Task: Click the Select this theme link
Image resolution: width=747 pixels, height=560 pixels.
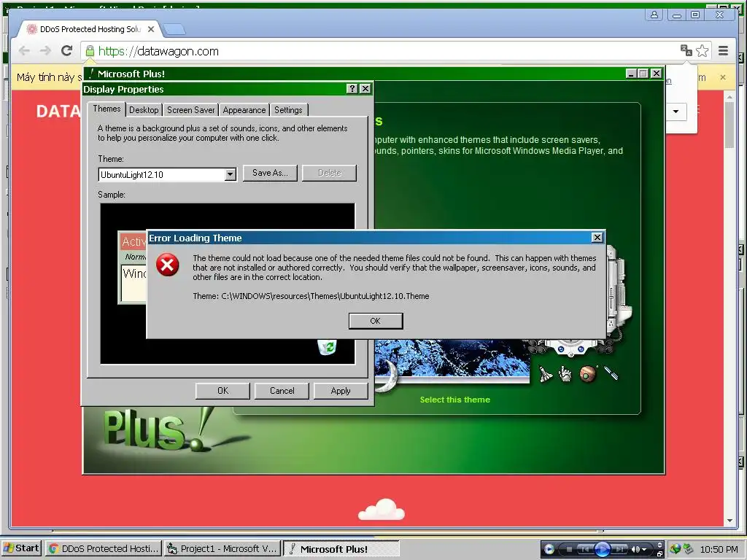Action: [455, 400]
